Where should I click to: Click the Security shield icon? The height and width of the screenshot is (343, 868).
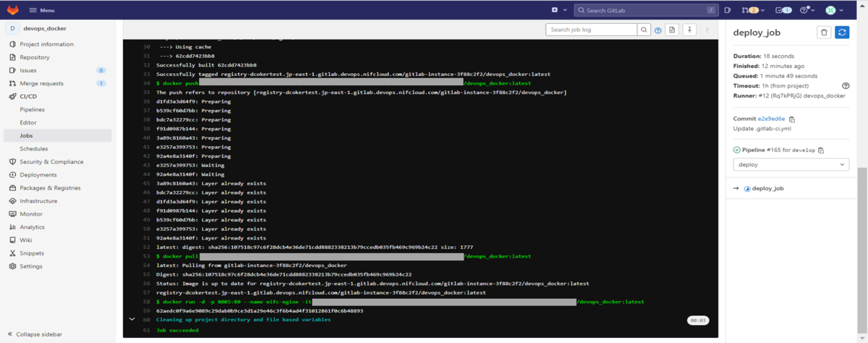tap(12, 161)
